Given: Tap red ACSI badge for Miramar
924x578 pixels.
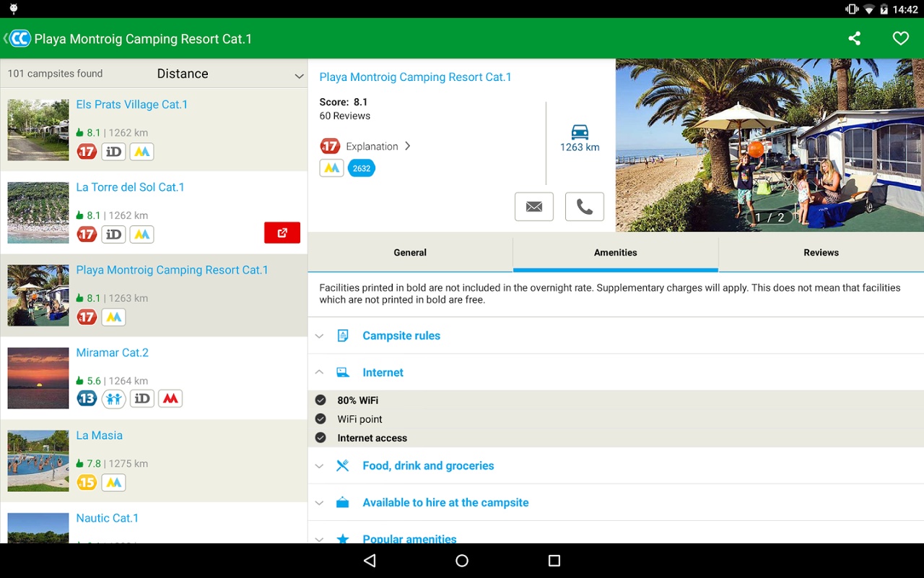Looking at the screenshot, I should pos(170,398).
